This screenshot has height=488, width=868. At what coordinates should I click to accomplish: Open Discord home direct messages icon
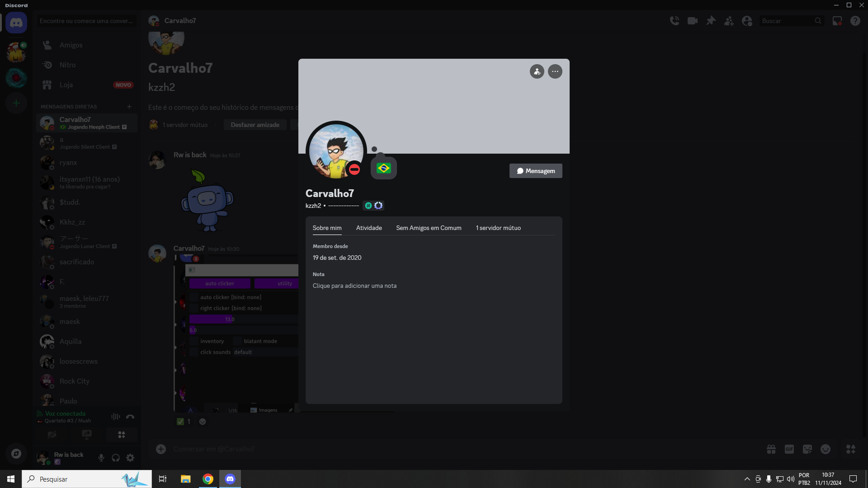[16, 23]
